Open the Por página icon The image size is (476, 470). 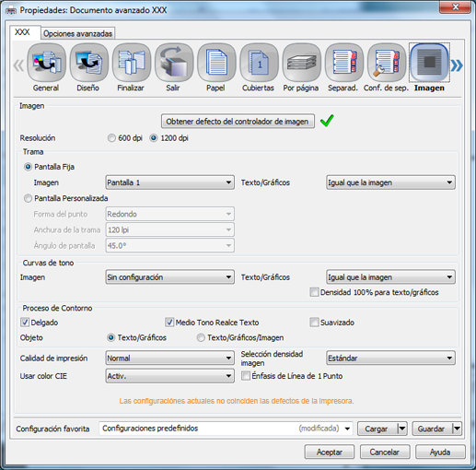302,63
